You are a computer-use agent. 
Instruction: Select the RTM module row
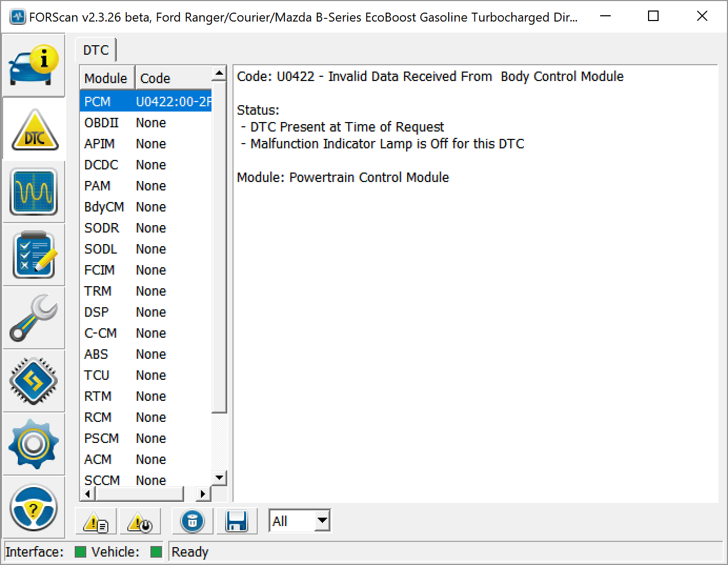(146, 396)
